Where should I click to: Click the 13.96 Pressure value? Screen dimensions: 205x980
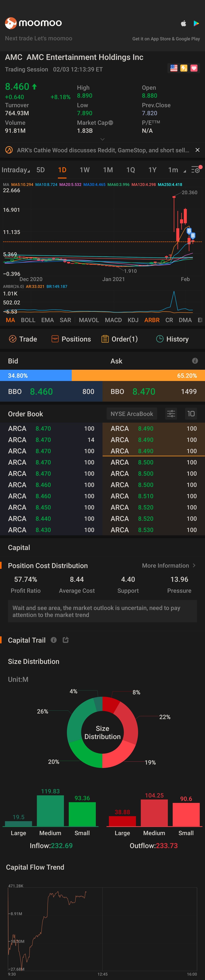[x=179, y=579]
